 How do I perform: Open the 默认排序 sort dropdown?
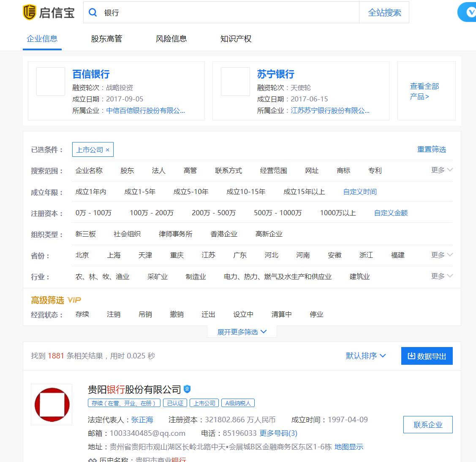tap(366, 356)
